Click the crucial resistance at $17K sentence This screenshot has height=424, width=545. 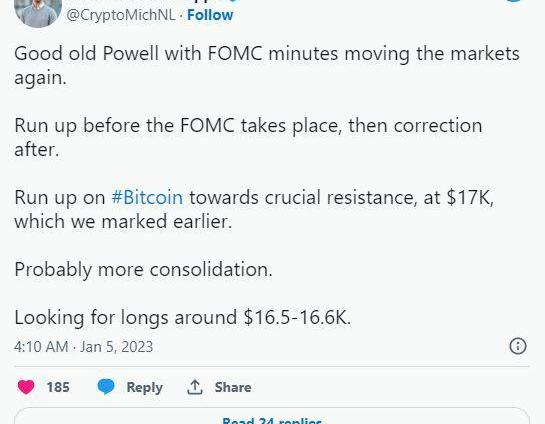tap(254, 209)
